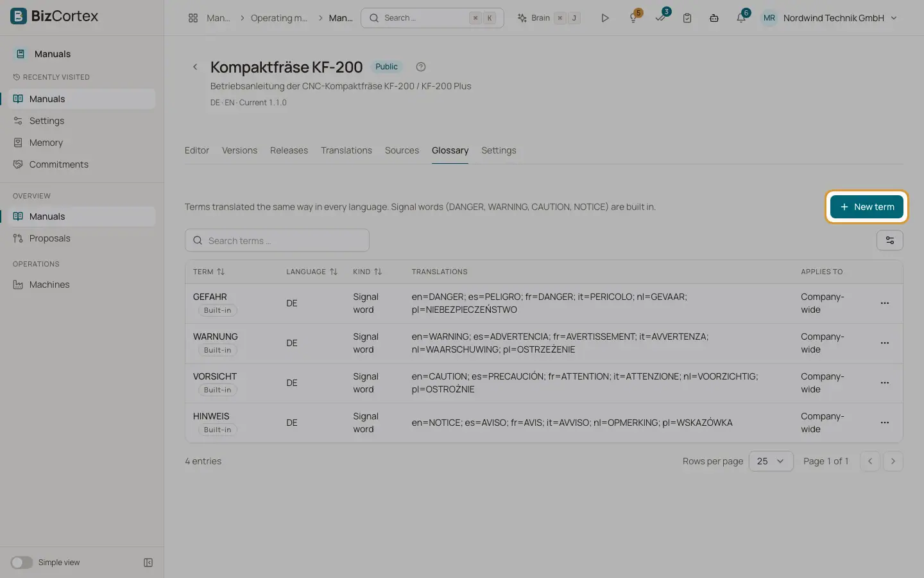Click the clipboard checklist icon in the top bar
Screen dimensions: 924x578
(687, 18)
